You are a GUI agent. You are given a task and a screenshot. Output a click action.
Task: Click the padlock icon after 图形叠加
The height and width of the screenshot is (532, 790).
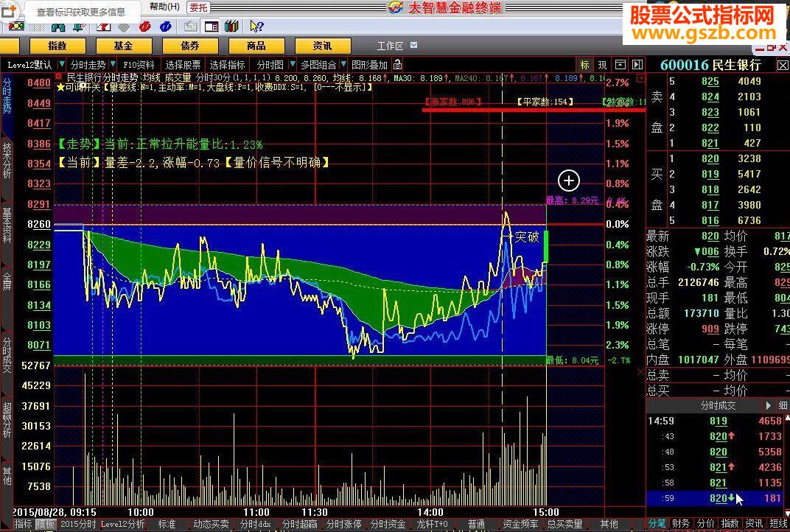pyautogui.click(x=397, y=65)
